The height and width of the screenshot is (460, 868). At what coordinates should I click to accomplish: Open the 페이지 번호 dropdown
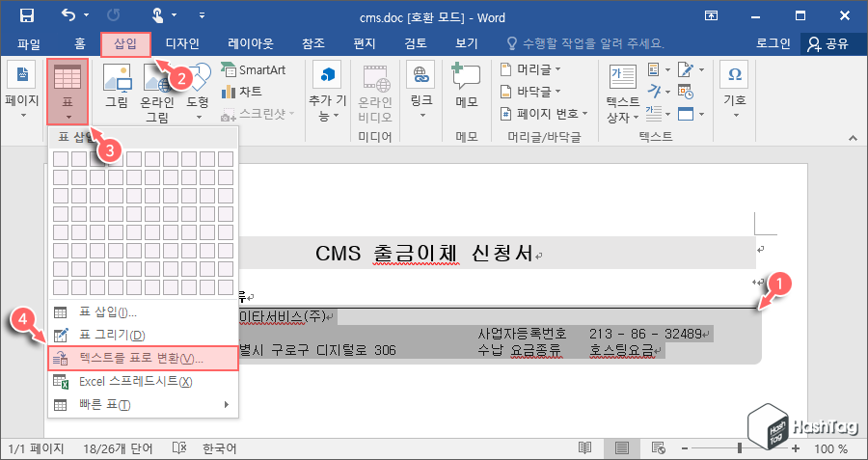pos(544,114)
